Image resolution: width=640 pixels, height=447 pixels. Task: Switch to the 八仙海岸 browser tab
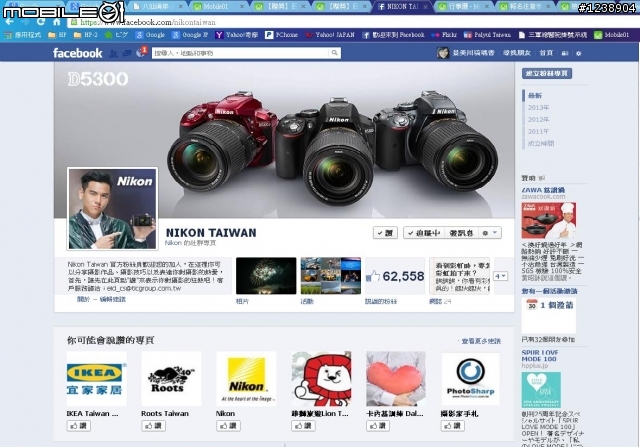point(158,7)
